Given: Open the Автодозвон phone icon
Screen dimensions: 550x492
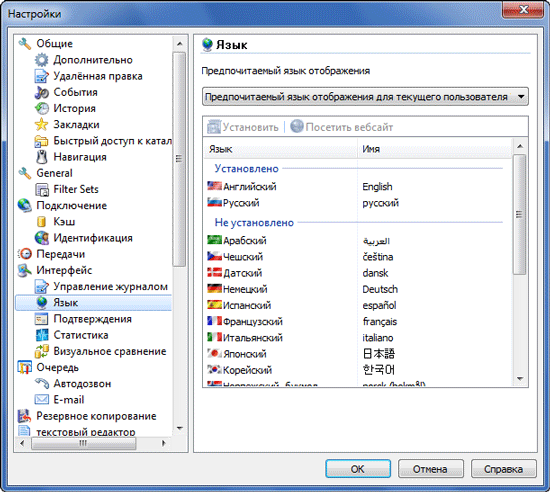Looking at the screenshot, I should point(42,383).
